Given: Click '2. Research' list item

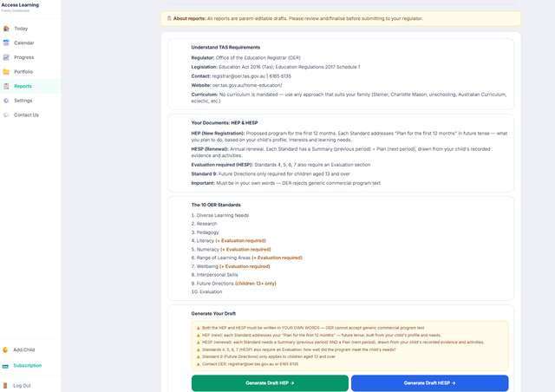Looking at the screenshot, I should pyautogui.click(x=204, y=224).
